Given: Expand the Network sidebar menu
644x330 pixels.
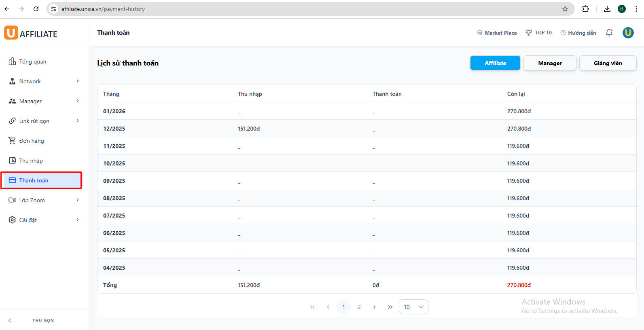Looking at the screenshot, I should (x=44, y=81).
